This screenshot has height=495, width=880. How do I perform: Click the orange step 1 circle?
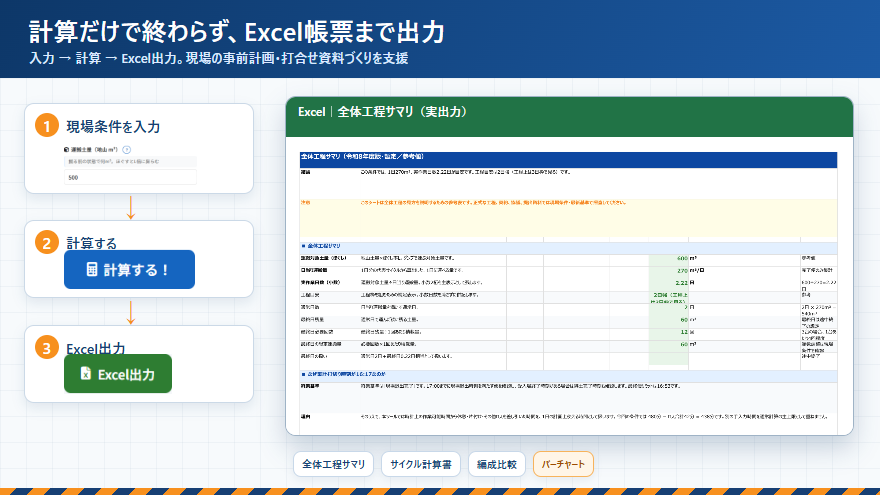[x=47, y=126]
